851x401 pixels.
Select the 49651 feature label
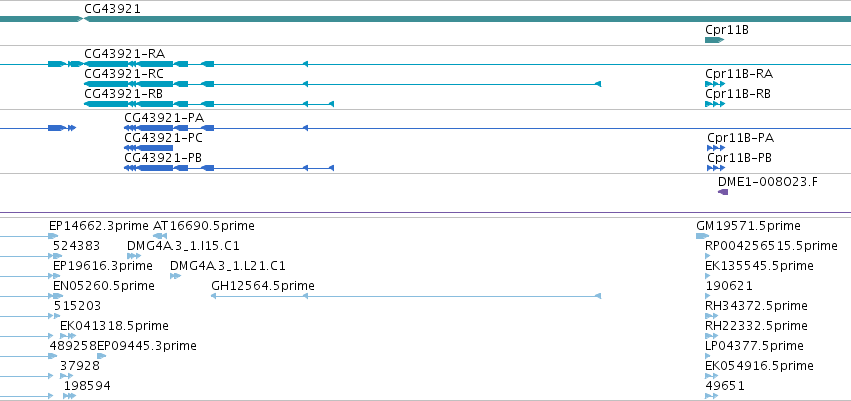tap(725, 386)
